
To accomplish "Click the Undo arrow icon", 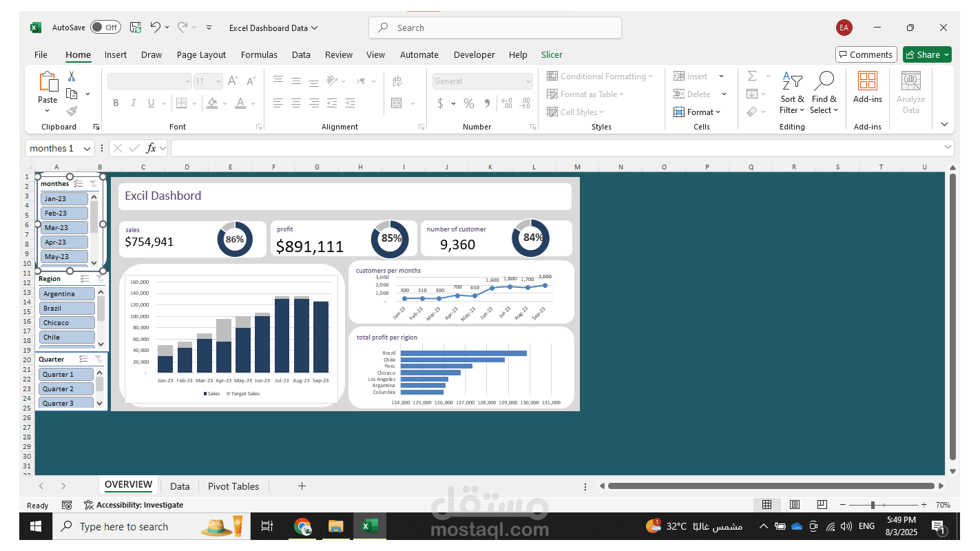I will 156,28.
